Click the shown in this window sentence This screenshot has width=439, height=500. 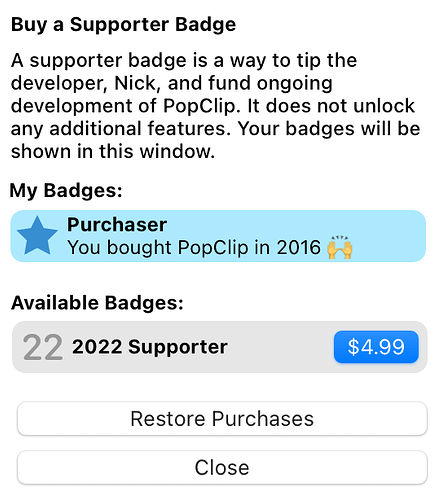coord(113,151)
